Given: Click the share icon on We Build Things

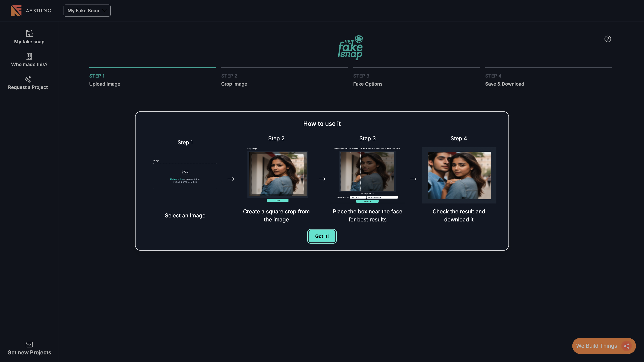Looking at the screenshot, I should coord(626,346).
